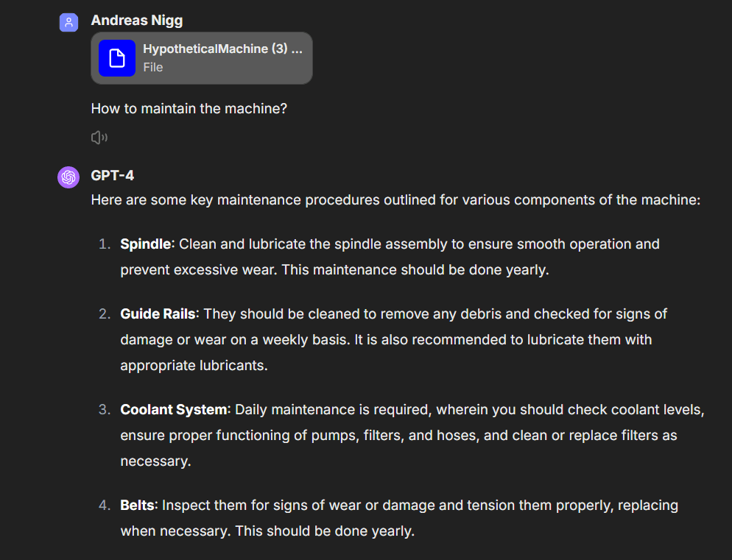The height and width of the screenshot is (560, 732).
Task: Click the read aloud speaker icon
Action: click(99, 137)
